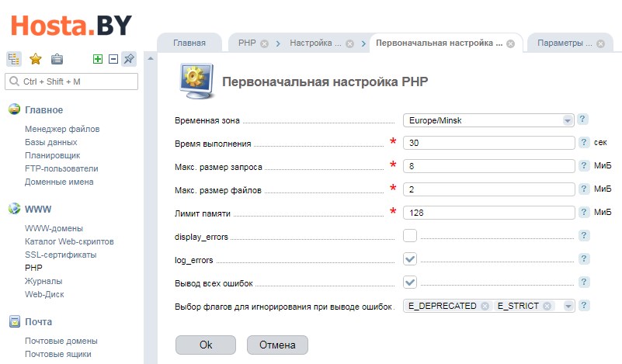622x364 pixels.
Task: Open SSL-сертификаты
Action: click(x=61, y=255)
